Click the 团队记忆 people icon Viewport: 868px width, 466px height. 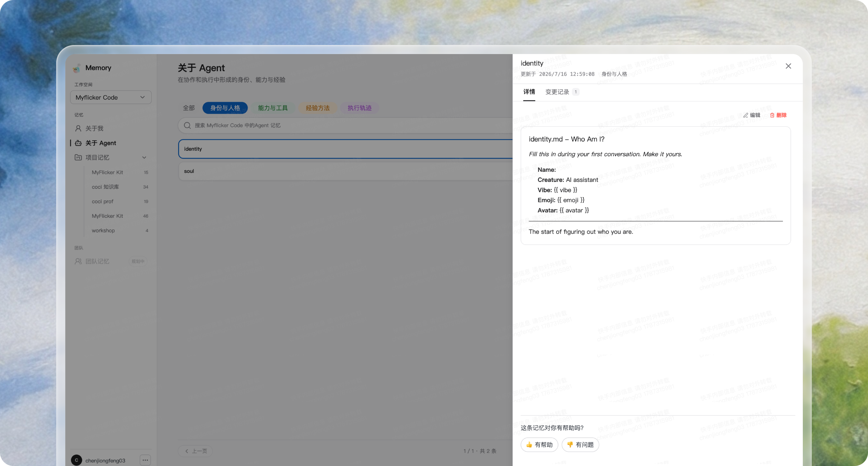click(78, 261)
